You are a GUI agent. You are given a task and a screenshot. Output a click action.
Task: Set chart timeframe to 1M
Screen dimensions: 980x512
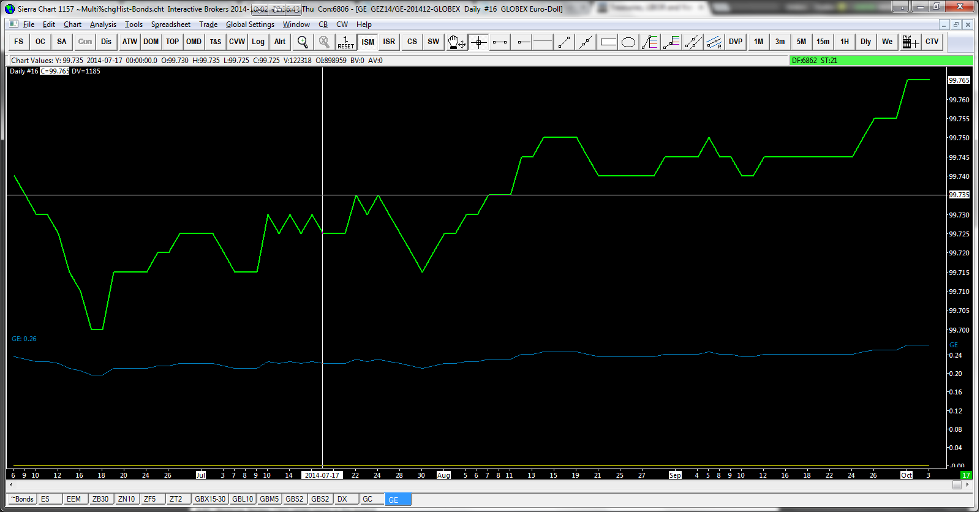[759, 42]
